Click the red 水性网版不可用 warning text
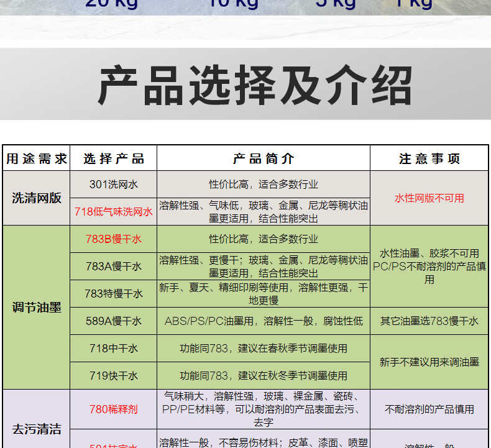 coord(429,198)
